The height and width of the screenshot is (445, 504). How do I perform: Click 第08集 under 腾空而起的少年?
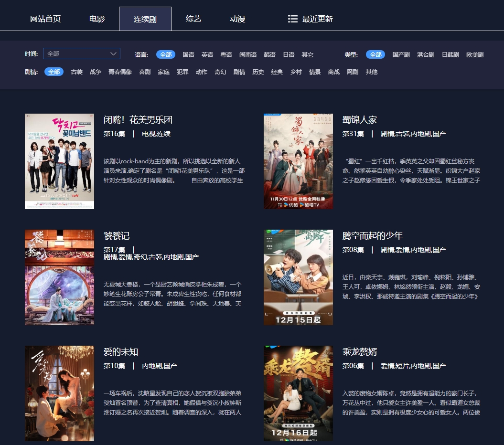(x=353, y=250)
